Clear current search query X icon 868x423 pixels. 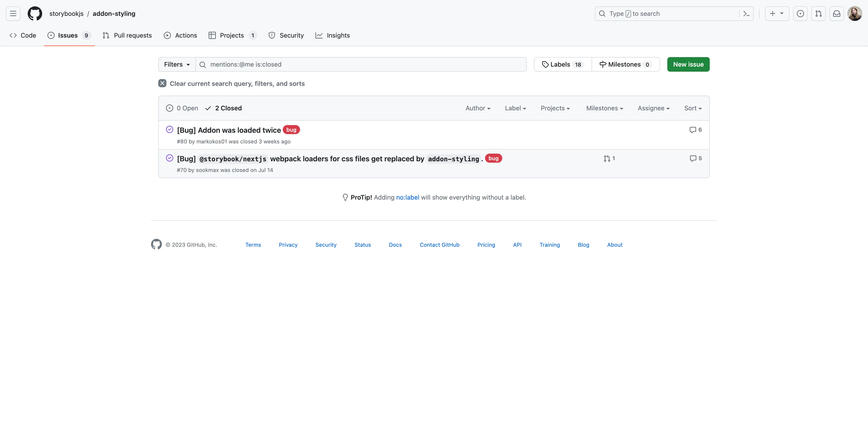(x=162, y=83)
